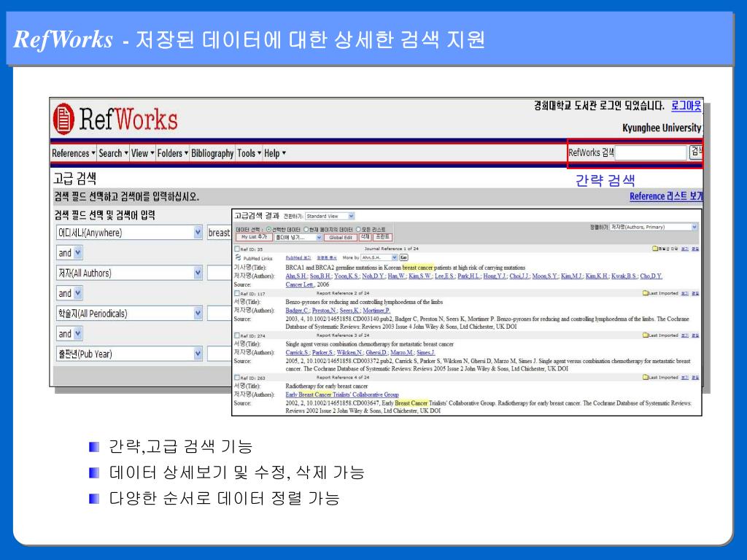Click Early Breast Cancer Trialists' Collaborative Group link
The height and width of the screenshot is (560, 747).
(x=342, y=394)
